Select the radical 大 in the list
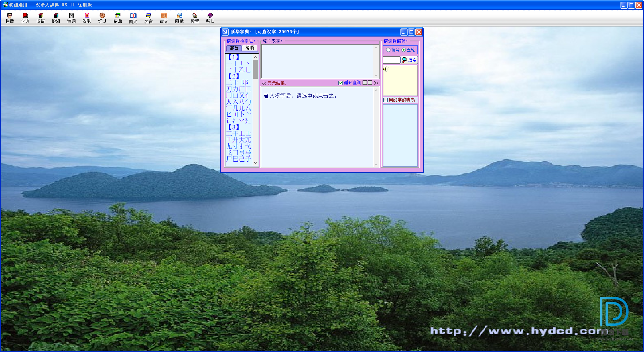This screenshot has height=352, width=644. [x=242, y=140]
